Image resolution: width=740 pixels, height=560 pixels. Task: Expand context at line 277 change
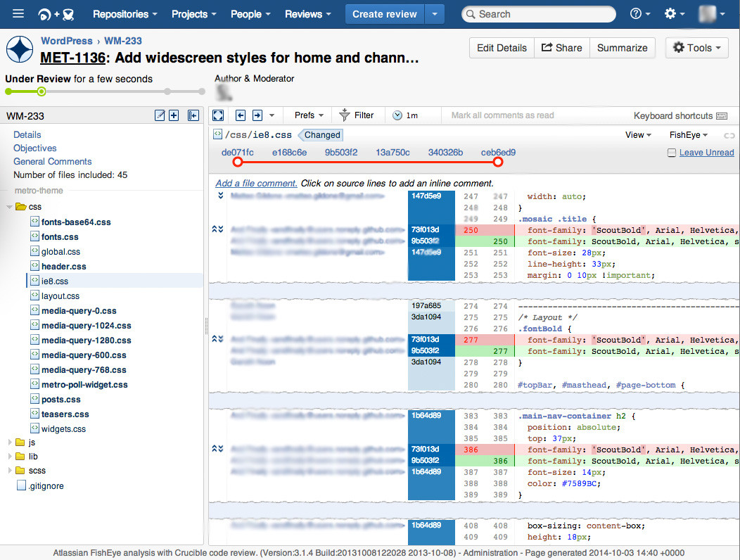(217, 339)
